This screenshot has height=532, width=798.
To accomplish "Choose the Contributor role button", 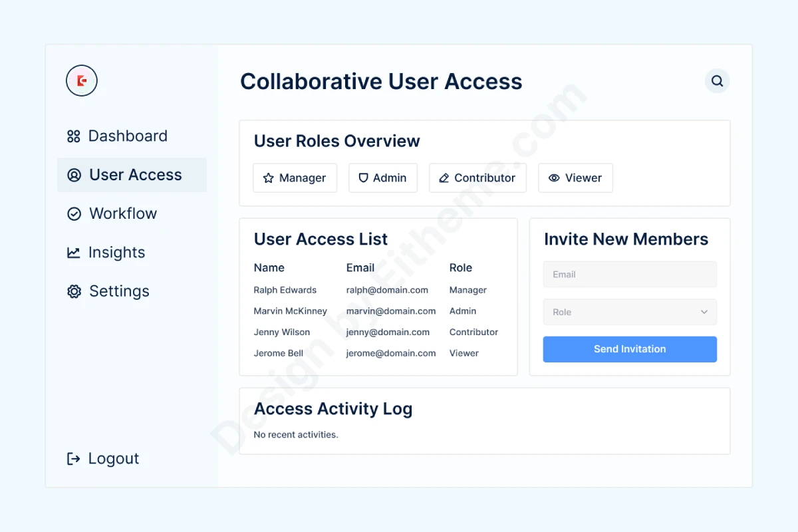I will (x=477, y=178).
